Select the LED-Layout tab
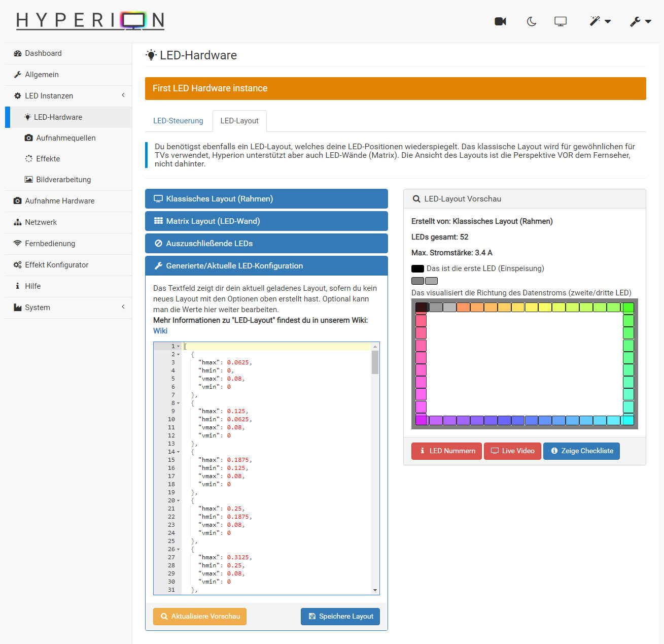Image resolution: width=664 pixels, height=644 pixels. click(239, 121)
